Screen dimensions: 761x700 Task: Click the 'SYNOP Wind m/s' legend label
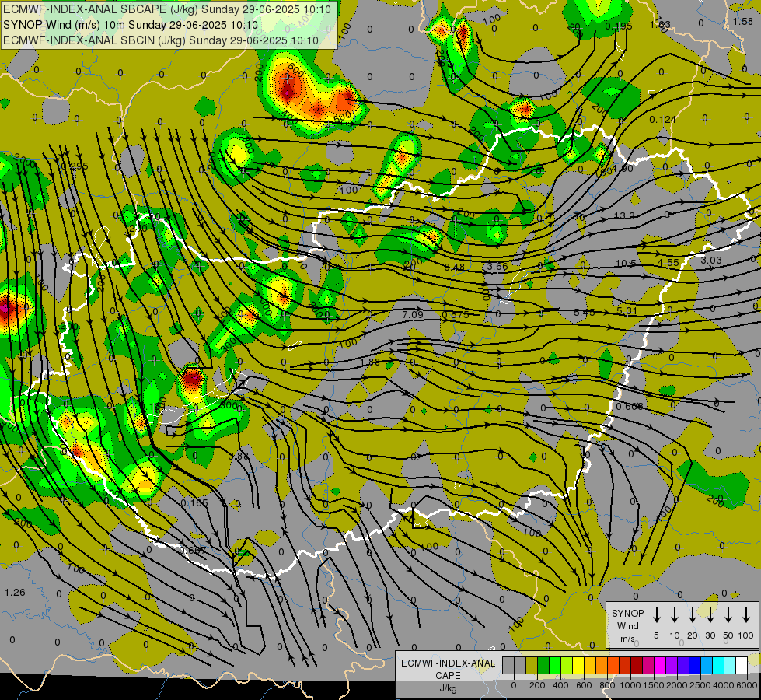627,625
